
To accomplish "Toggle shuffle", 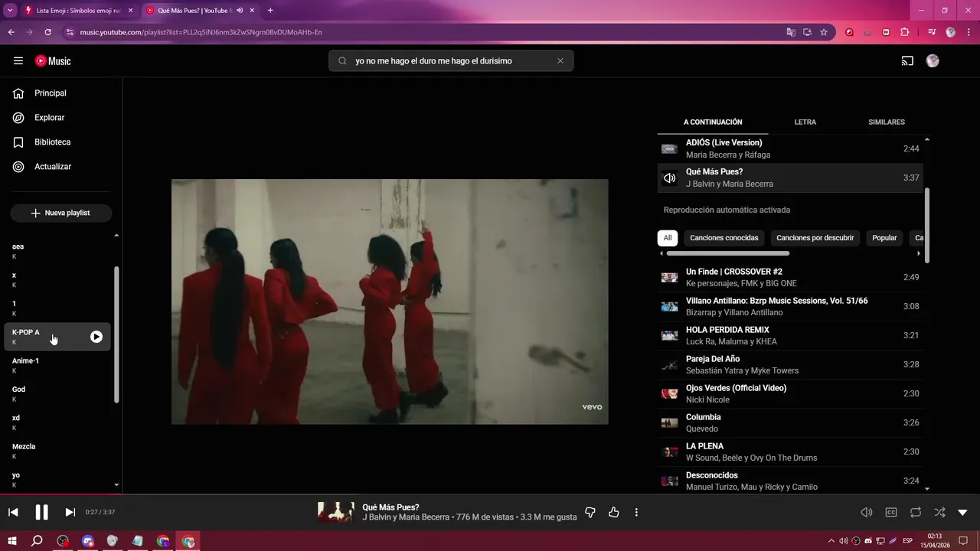I will coord(939,512).
